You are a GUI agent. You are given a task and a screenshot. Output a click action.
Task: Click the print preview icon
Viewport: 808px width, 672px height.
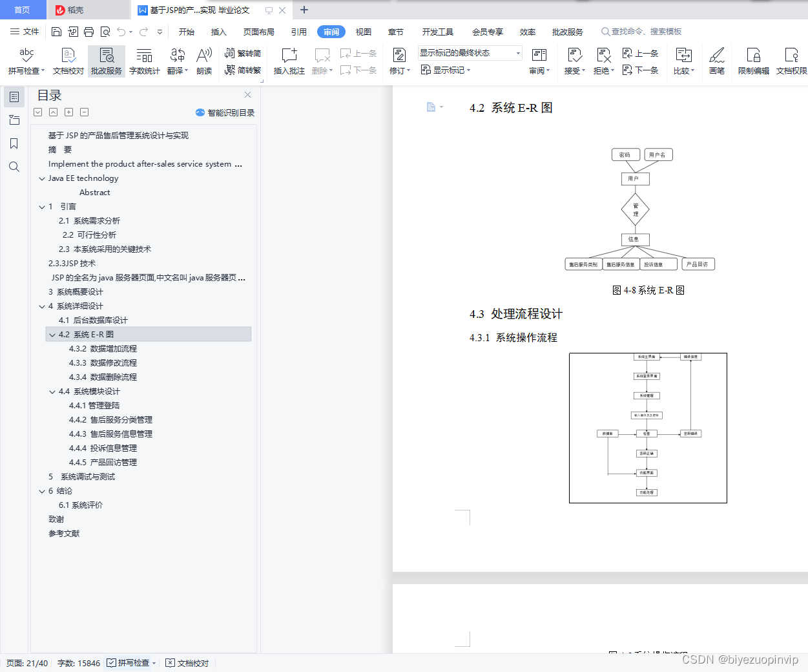[105, 32]
